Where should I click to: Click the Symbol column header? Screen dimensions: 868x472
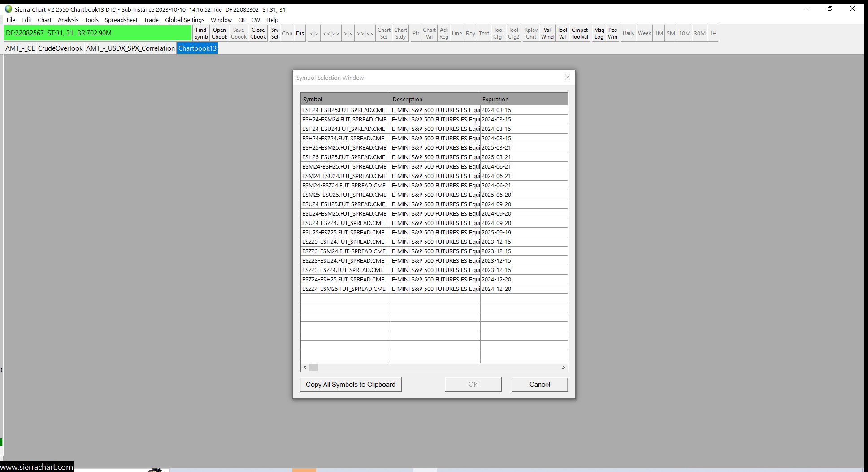(x=346, y=99)
